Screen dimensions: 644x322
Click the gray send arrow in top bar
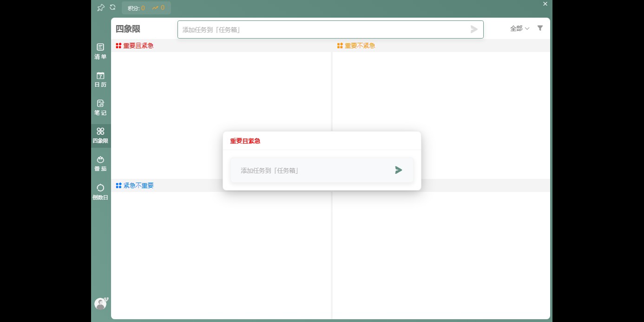474,29
